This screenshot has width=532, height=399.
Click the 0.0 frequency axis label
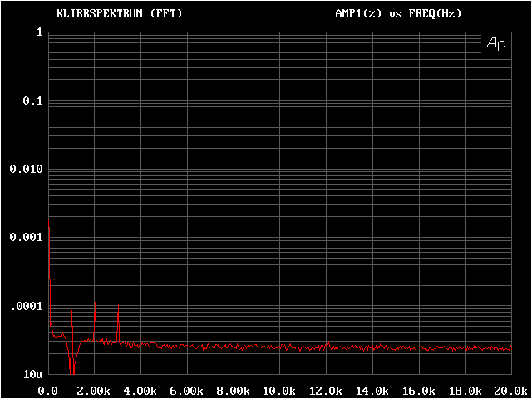coord(48,390)
